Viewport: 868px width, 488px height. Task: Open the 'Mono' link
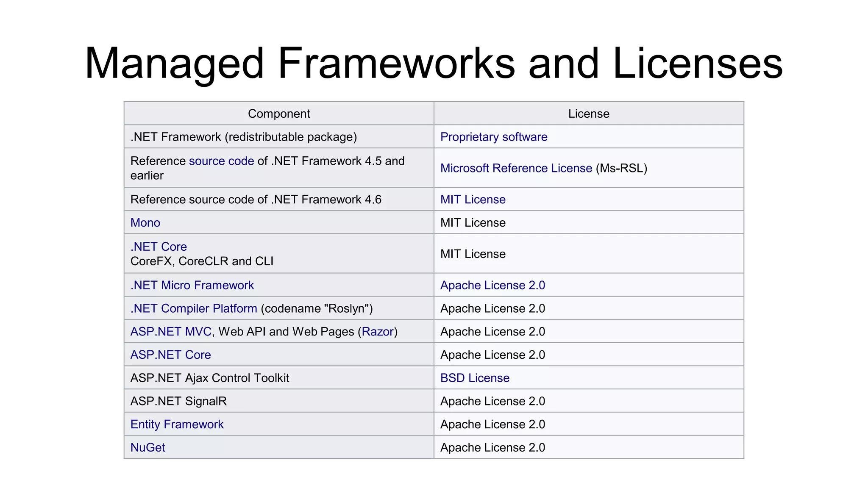[x=145, y=223]
